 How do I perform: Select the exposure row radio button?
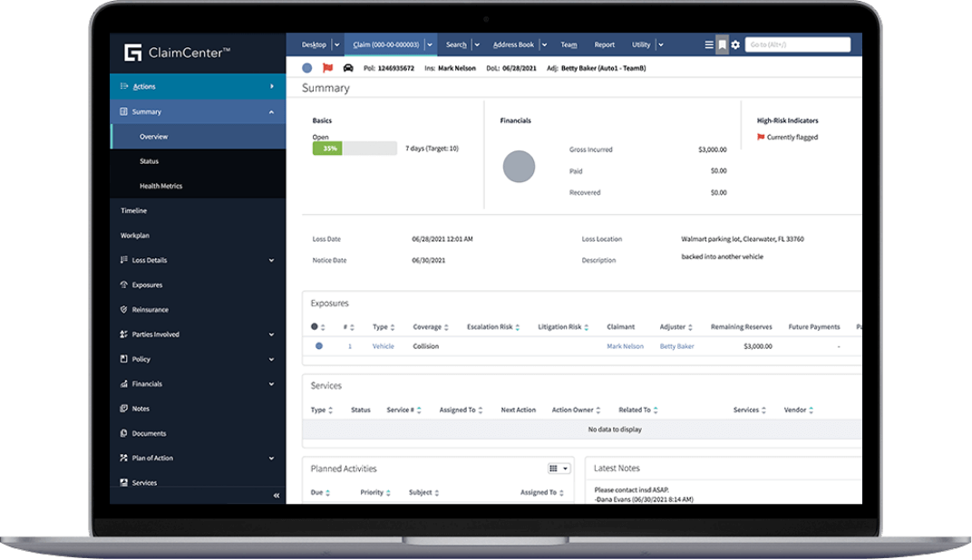pos(318,346)
